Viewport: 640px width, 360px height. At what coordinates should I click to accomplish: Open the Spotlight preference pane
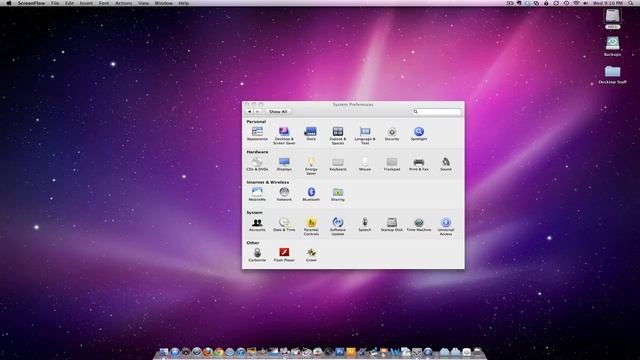click(x=419, y=134)
